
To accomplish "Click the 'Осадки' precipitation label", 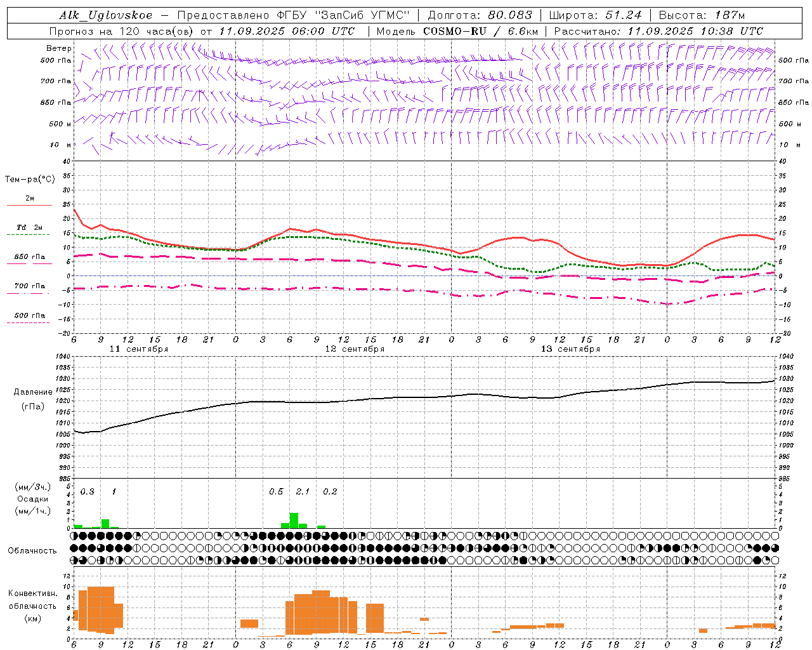I will (x=33, y=499).
